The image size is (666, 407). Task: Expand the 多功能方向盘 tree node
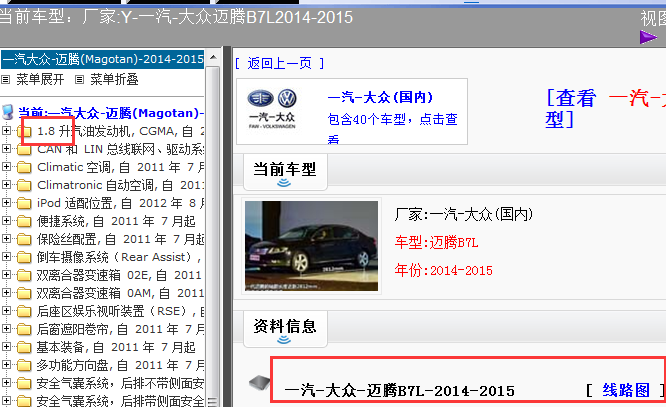(6, 365)
